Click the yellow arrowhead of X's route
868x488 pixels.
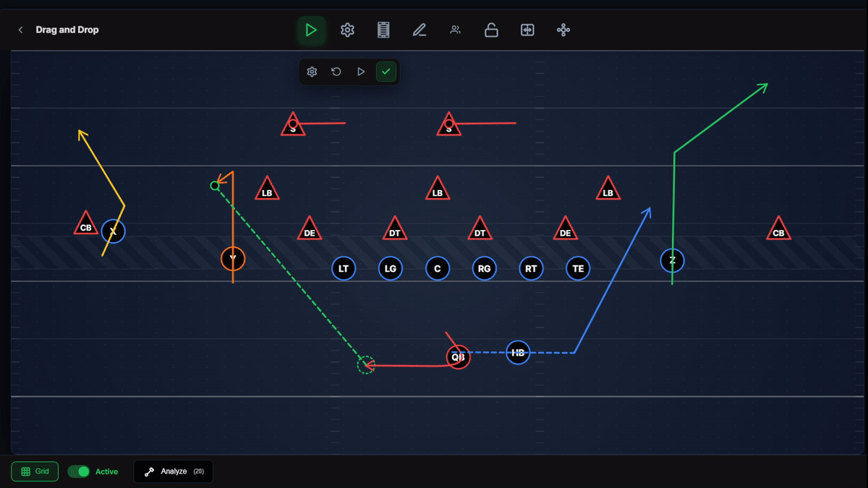click(x=82, y=134)
